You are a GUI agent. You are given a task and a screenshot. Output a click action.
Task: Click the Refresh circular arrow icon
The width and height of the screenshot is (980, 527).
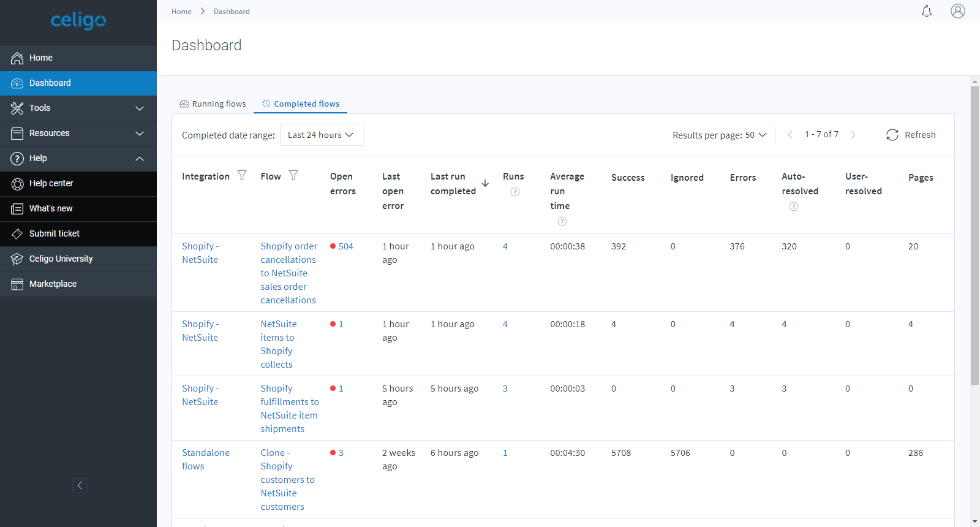[x=892, y=135]
